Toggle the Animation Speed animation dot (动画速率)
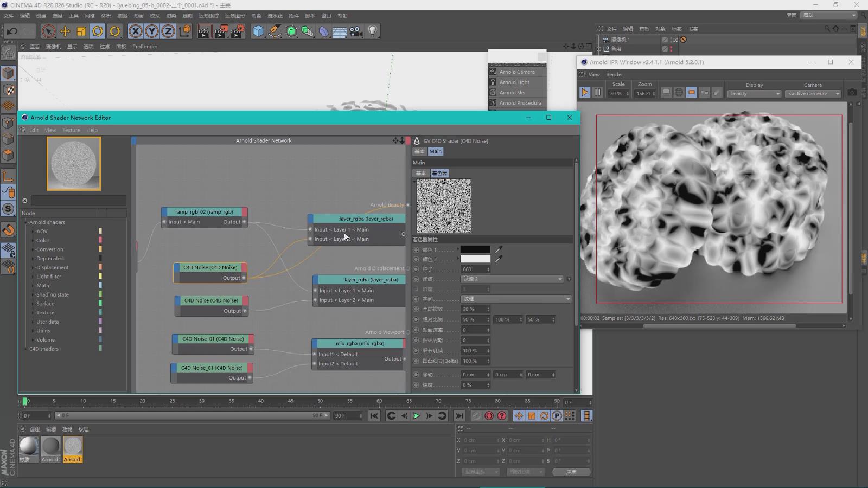 [x=416, y=330]
